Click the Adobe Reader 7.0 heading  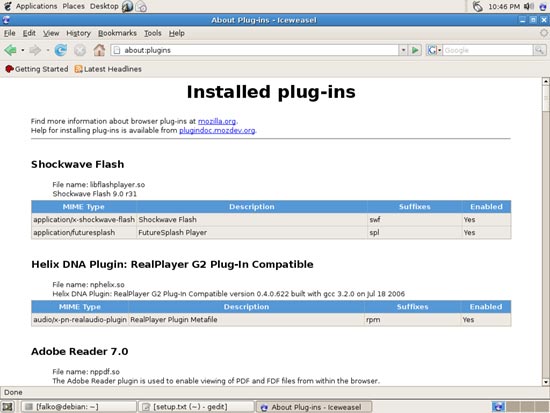(x=80, y=352)
